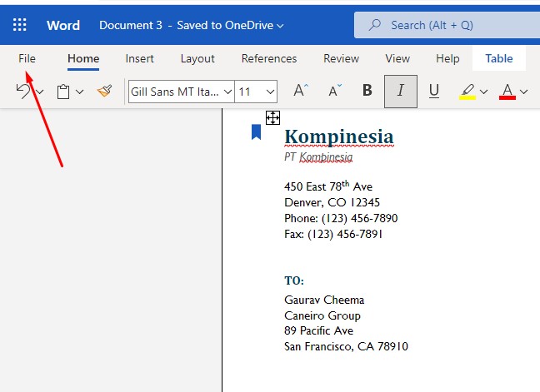The image size is (540, 392).
Task: Open the Layout tab
Action: (x=197, y=59)
